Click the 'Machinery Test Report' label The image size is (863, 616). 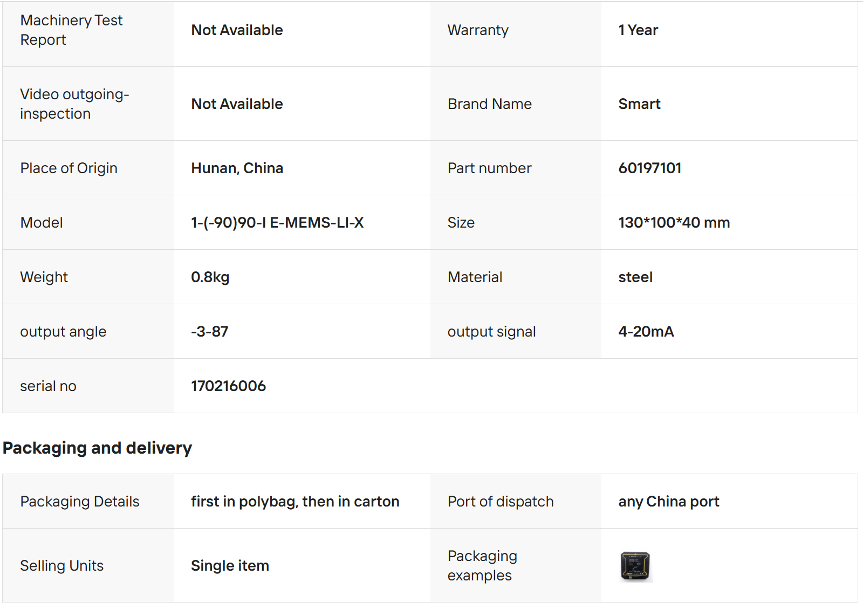coord(71,30)
